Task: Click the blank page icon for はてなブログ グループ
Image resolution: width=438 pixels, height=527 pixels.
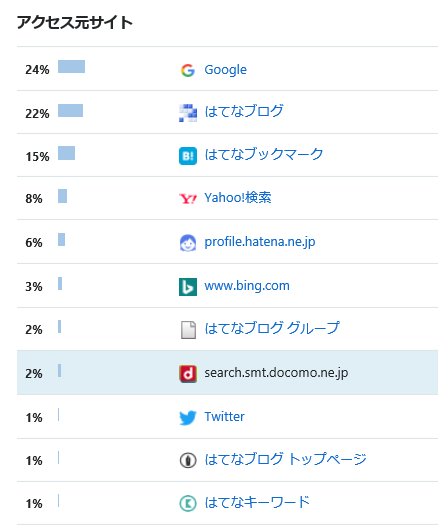Action: click(188, 330)
